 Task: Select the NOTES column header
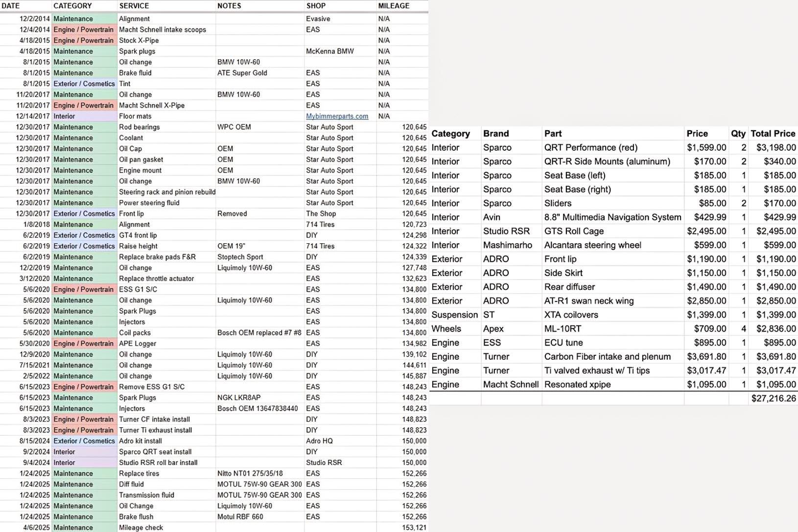(229, 6)
